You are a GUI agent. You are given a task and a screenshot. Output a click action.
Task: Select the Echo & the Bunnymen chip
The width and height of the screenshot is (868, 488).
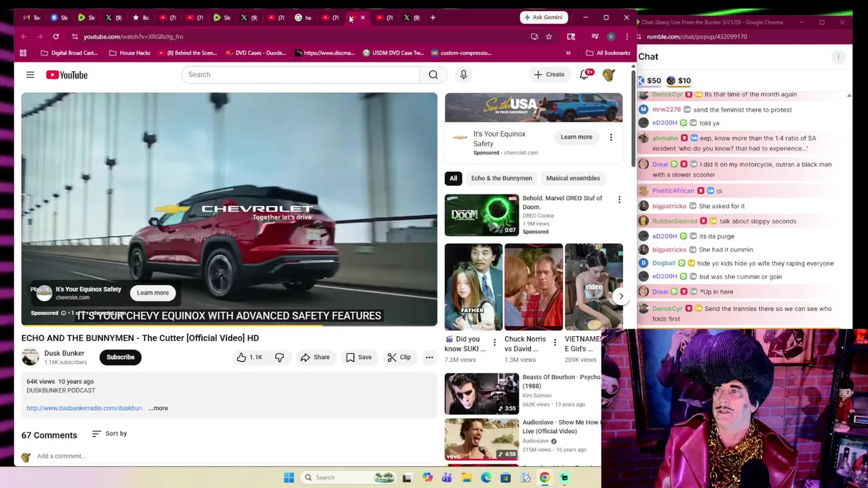[502, 178]
